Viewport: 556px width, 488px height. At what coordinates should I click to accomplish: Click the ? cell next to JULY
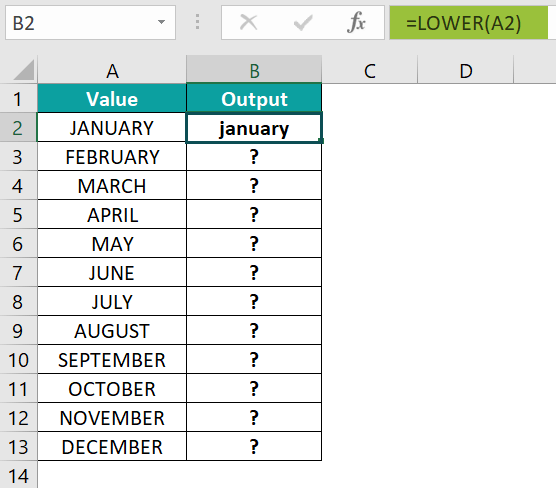(254, 302)
